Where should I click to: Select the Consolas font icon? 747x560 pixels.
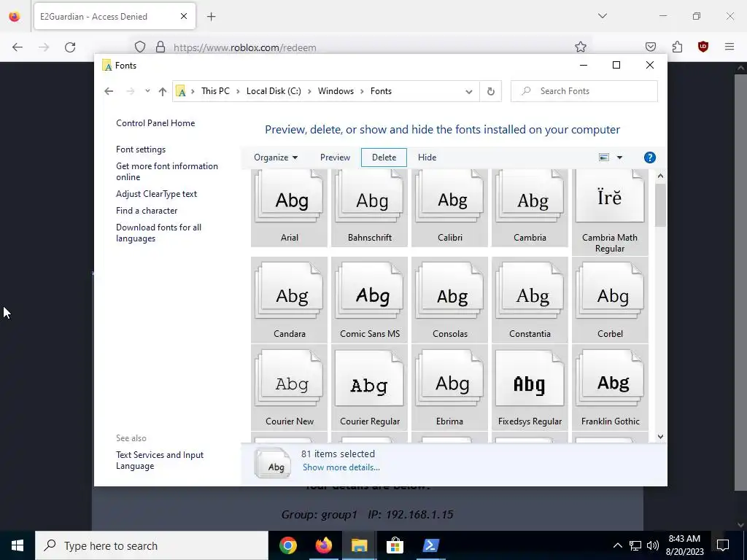coord(449,300)
